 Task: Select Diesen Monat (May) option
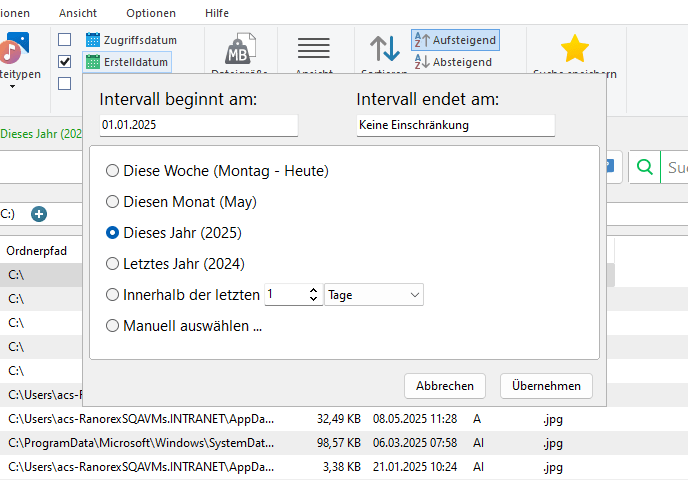[181, 202]
